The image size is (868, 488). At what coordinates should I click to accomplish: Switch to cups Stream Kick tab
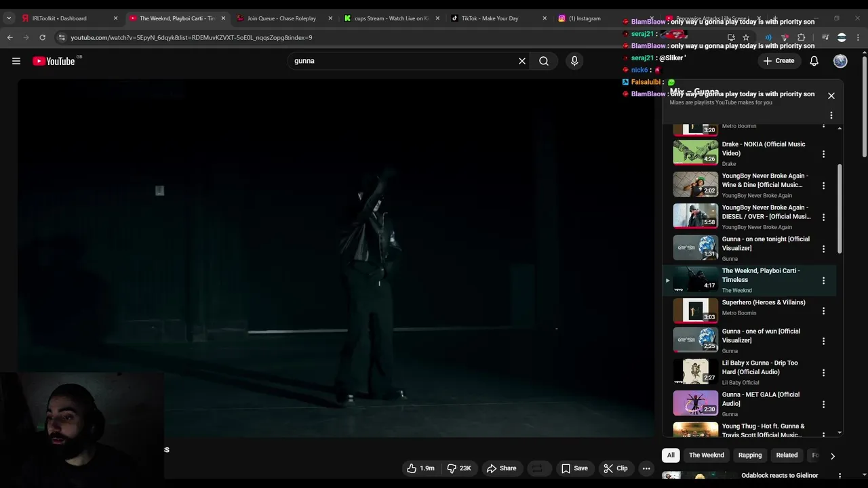coord(391,18)
